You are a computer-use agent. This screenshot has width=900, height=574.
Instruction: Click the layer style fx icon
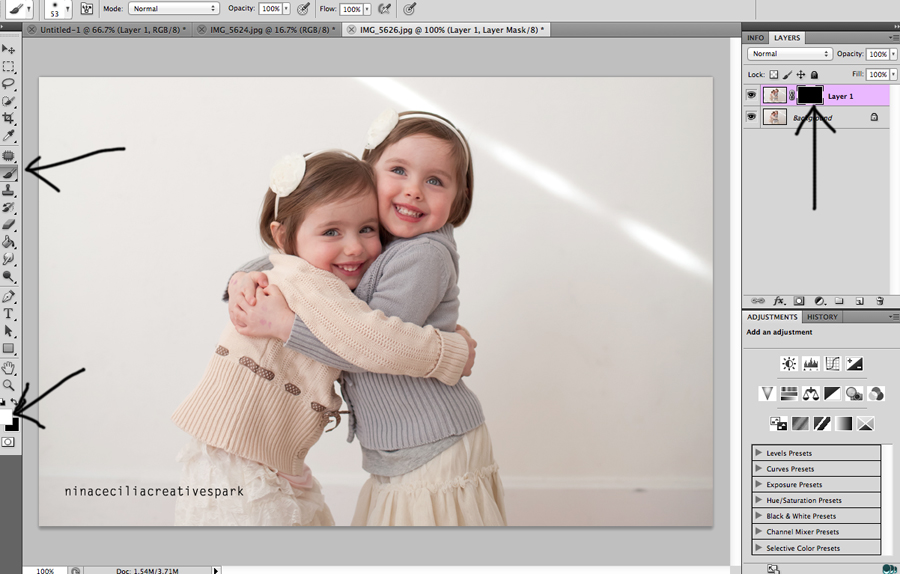click(x=778, y=300)
